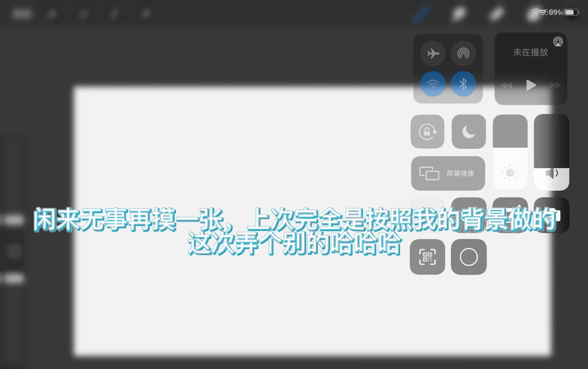
Task: Open AirPlay output from media panel
Action: pos(558,41)
